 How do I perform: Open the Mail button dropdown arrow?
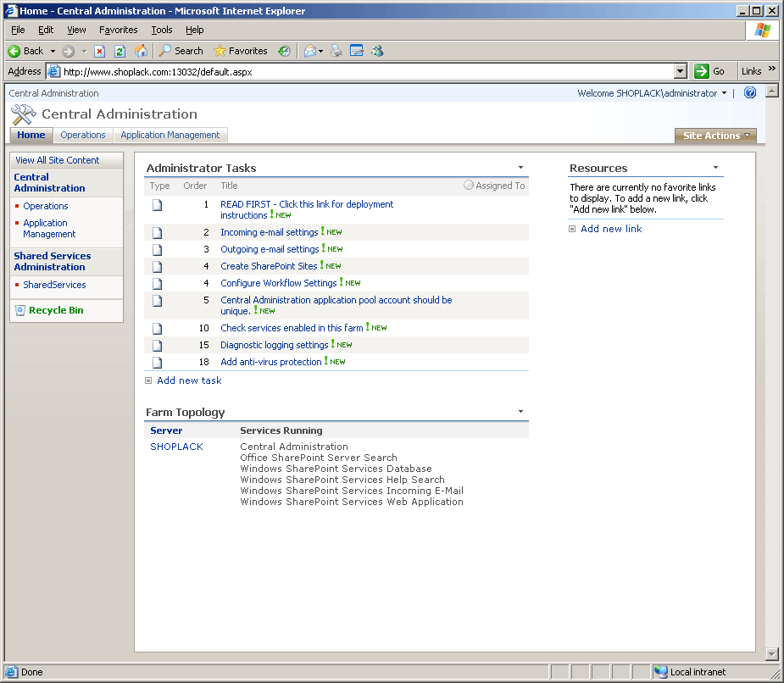320,51
